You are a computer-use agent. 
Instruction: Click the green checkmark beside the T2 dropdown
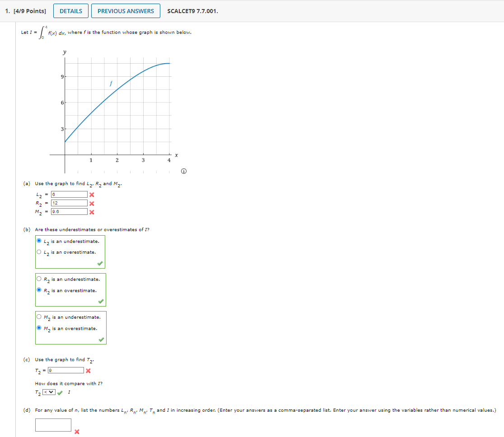[x=59, y=392]
